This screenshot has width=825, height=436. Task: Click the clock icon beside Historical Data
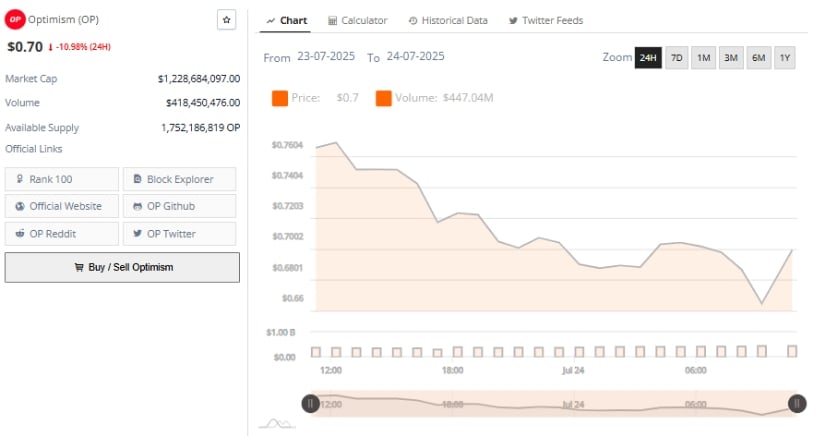pyautogui.click(x=413, y=21)
